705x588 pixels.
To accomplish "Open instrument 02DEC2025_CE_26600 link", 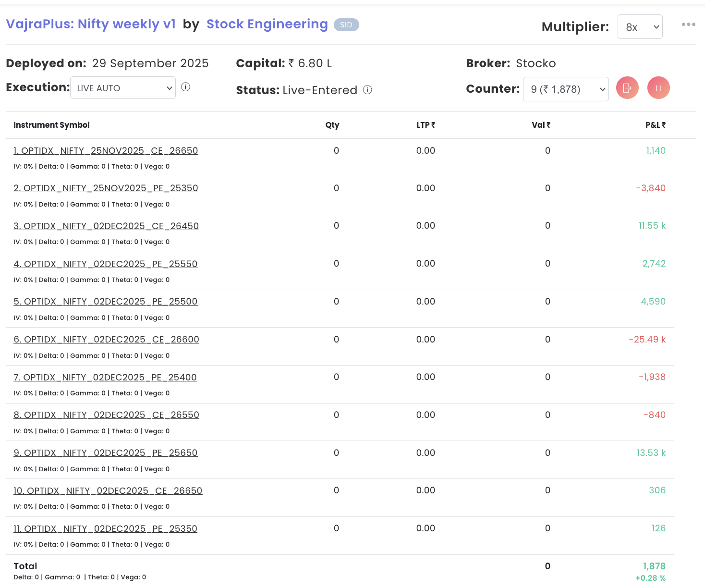I will (106, 340).
